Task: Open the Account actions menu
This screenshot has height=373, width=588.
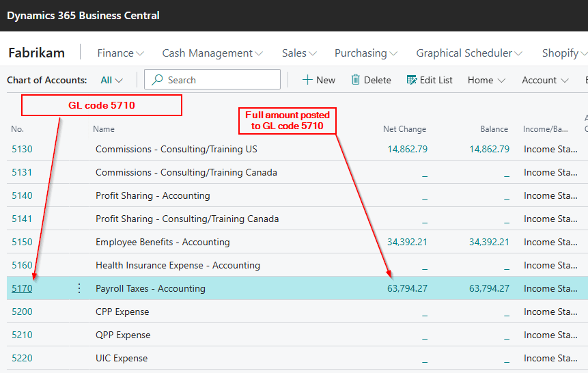Action: tap(545, 80)
